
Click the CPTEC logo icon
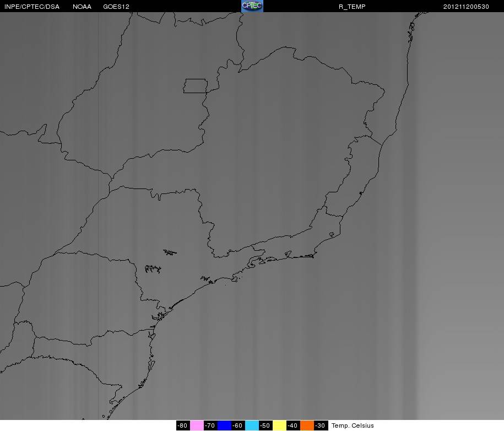click(252, 6)
